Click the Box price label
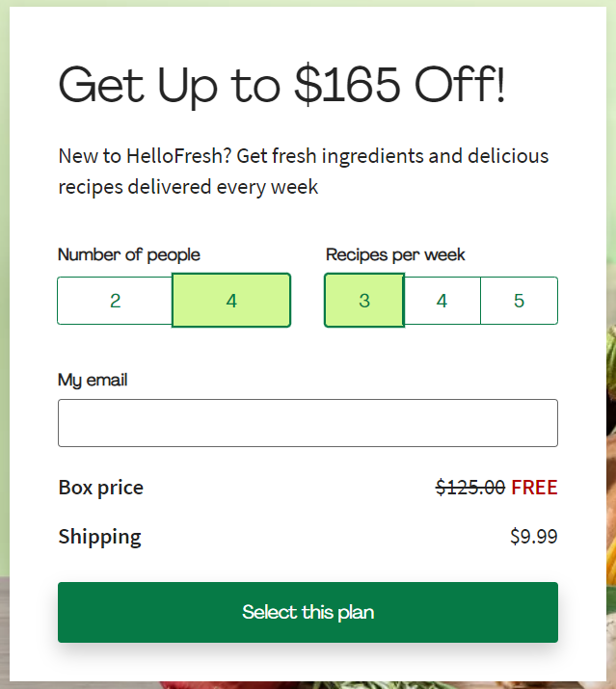This screenshot has height=689, width=616. click(100, 488)
